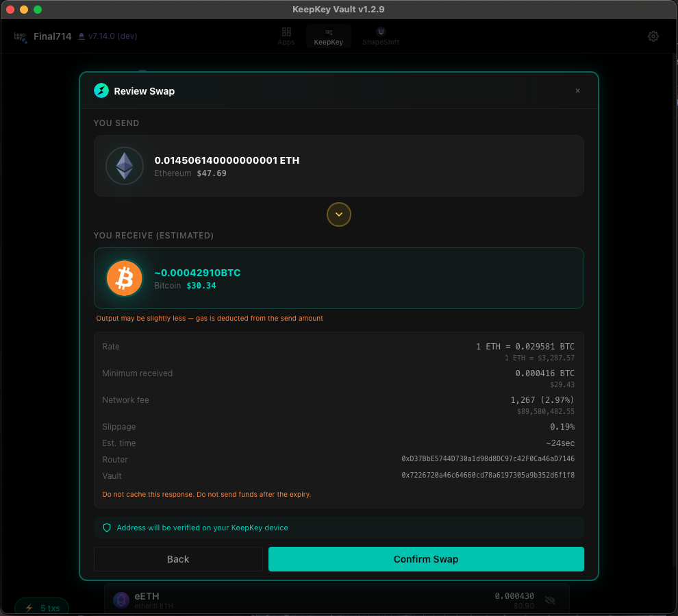Open settings via the gear icon
The height and width of the screenshot is (616, 678).
pyautogui.click(x=653, y=36)
